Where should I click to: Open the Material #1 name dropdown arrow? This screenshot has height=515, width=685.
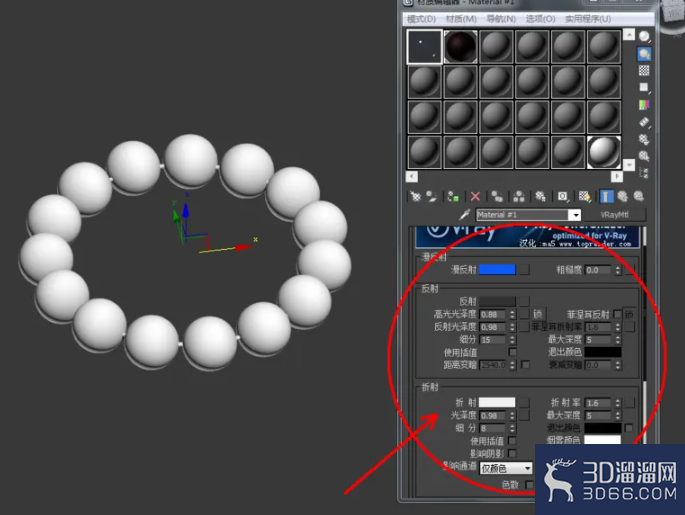coord(575,215)
